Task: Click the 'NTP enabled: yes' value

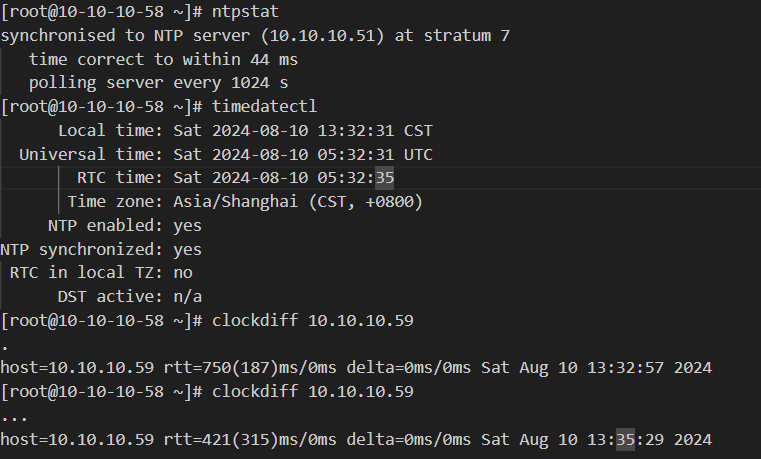Action: pyautogui.click(x=187, y=226)
